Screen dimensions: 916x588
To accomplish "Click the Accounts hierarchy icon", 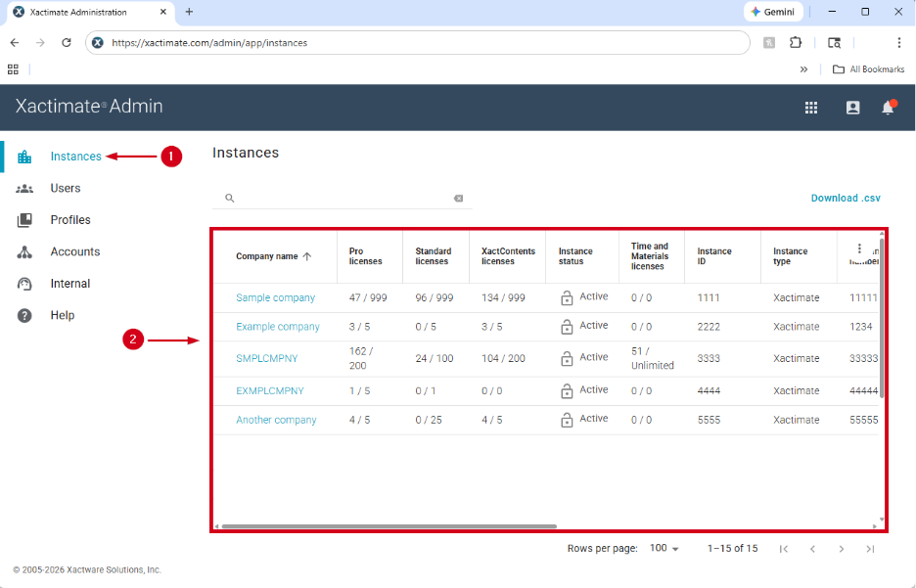I will point(24,251).
